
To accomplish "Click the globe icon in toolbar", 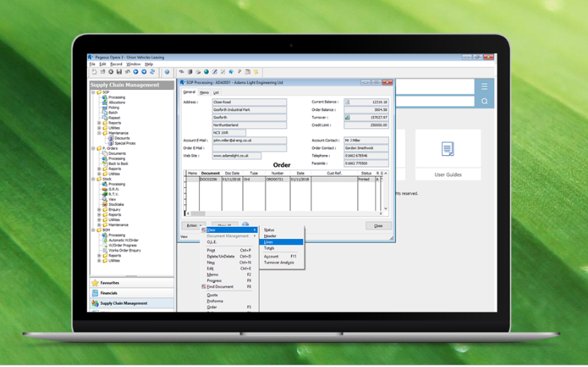I will 206,73.
